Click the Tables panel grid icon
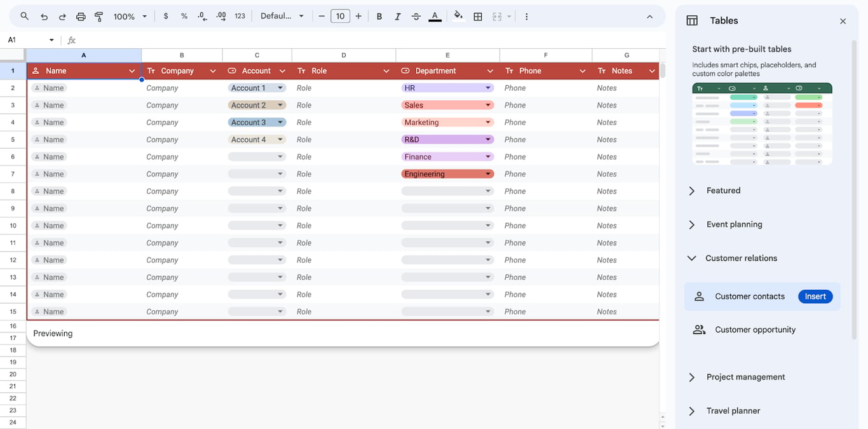868x429 pixels. tap(692, 21)
